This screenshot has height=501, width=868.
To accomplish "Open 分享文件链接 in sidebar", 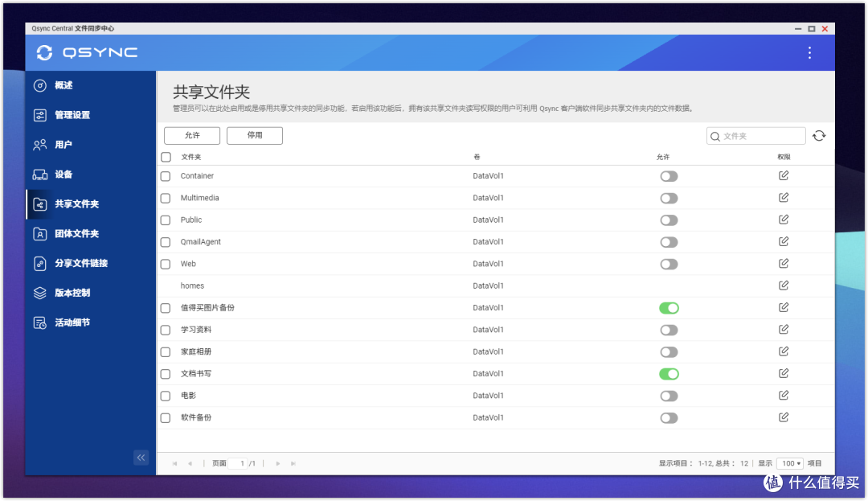I will click(x=91, y=263).
